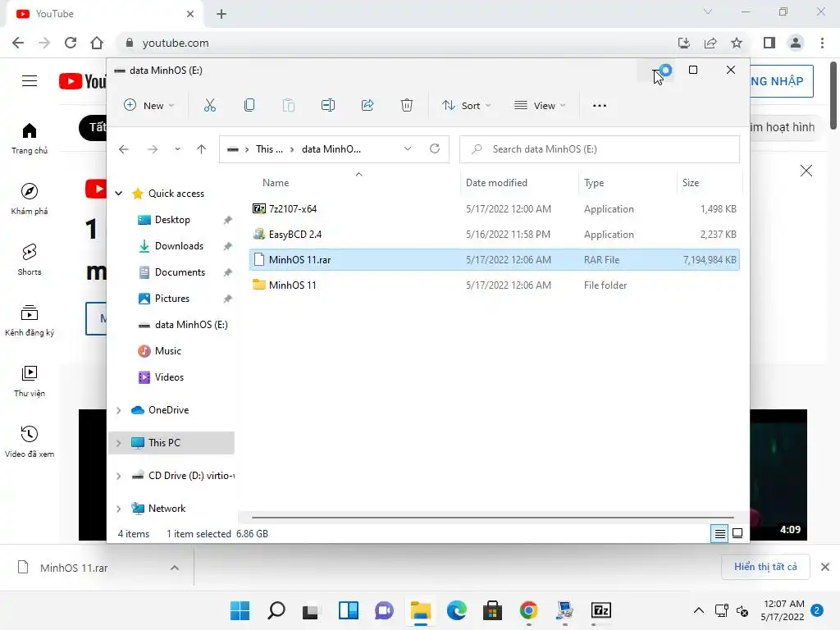Click the Explorer horizontal scrollbar

tap(492, 518)
